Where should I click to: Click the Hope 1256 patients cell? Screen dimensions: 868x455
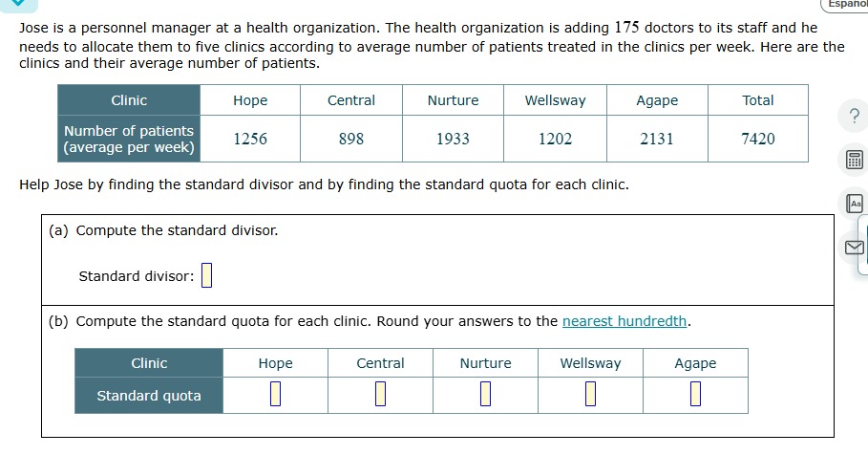(250, 139)
